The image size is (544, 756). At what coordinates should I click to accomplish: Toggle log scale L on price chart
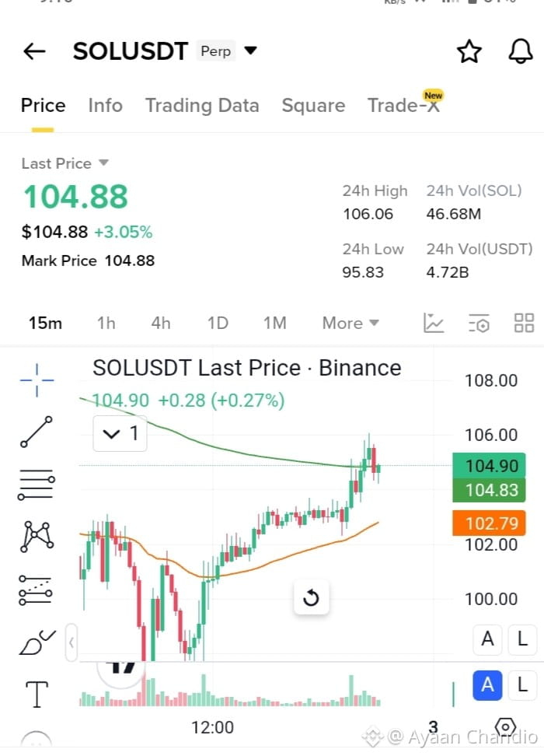click(522, 639)
